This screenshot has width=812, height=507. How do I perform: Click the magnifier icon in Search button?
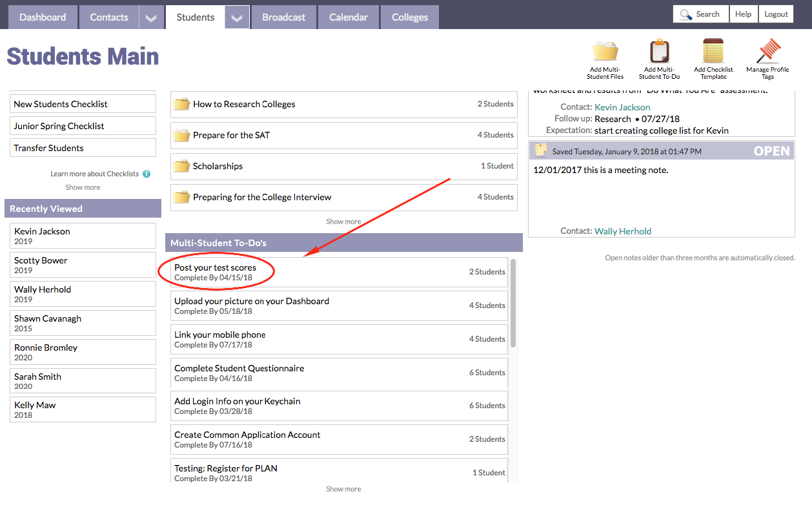(x=685, y=14)
